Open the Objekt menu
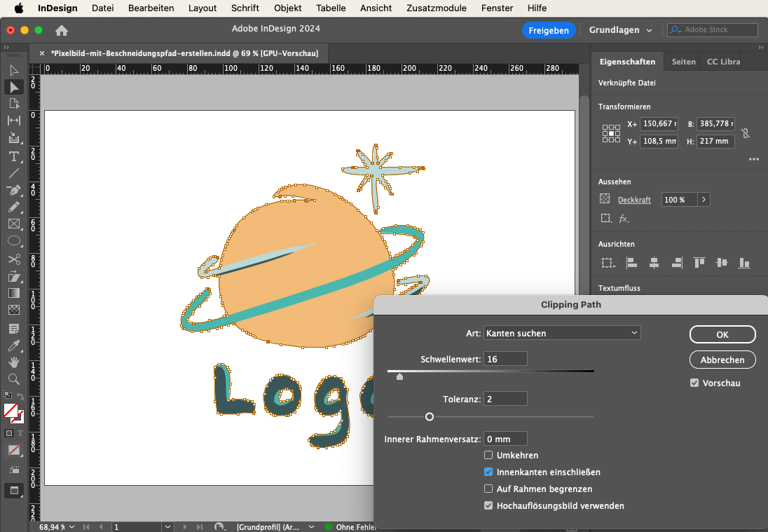This screenshot has height=532, width=768. coord(287,8)
